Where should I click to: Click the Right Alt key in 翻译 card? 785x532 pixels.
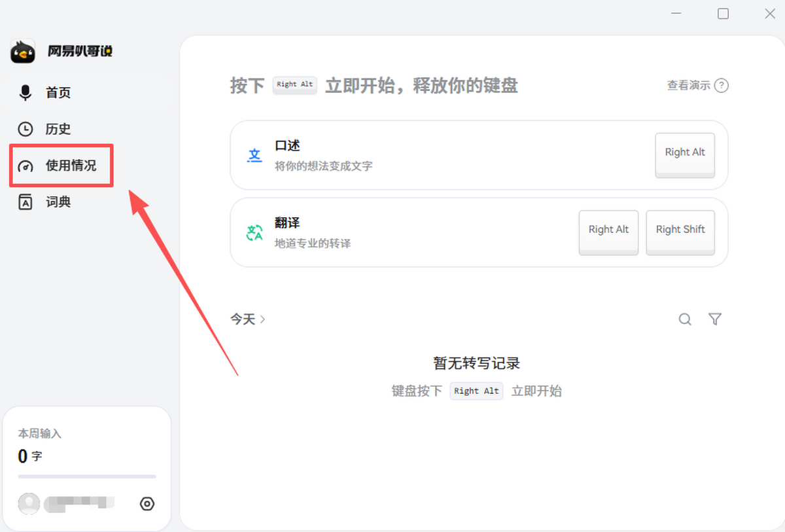point(608,233)
